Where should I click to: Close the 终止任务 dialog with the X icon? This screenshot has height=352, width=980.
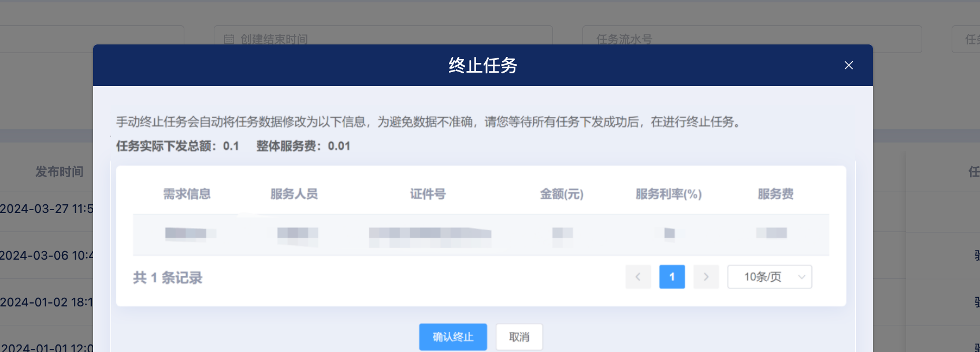tap(848, 65)
